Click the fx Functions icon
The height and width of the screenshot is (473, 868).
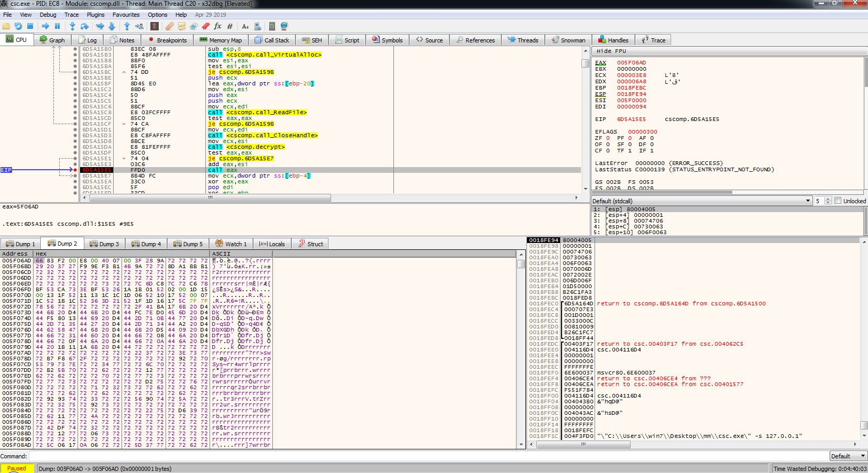click(217, 26)
